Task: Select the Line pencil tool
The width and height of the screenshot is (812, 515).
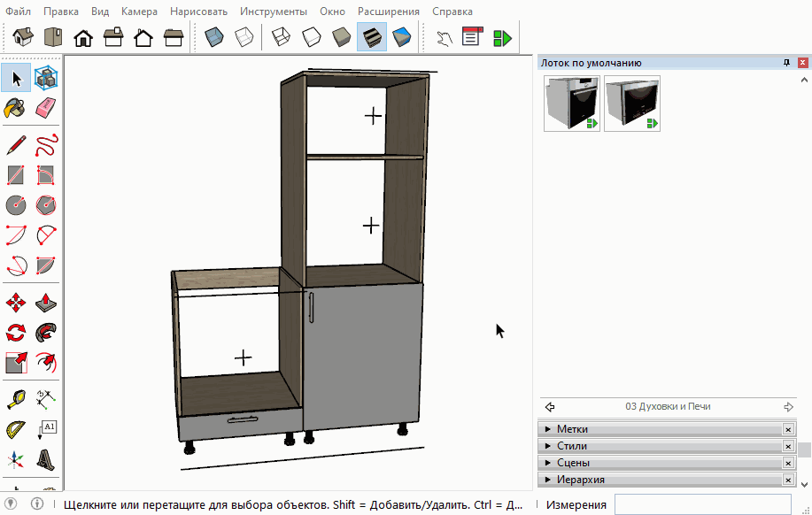Action: click(16, 145)
